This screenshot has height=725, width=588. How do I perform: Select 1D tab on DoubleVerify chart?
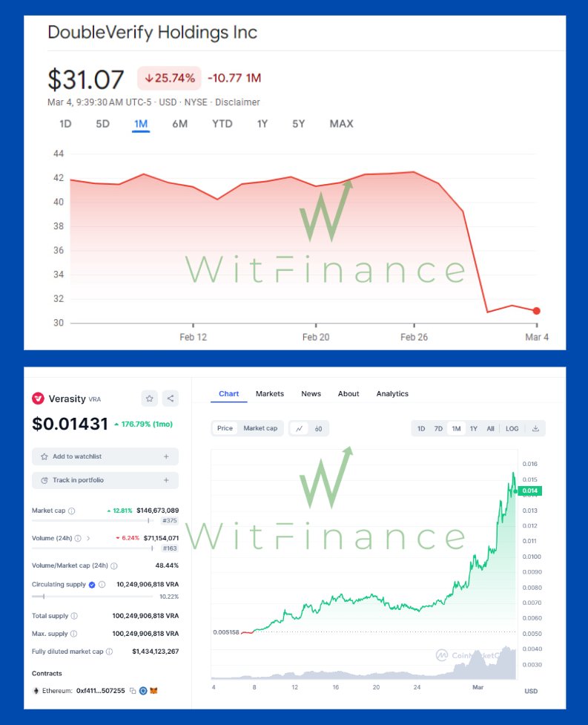65,123
